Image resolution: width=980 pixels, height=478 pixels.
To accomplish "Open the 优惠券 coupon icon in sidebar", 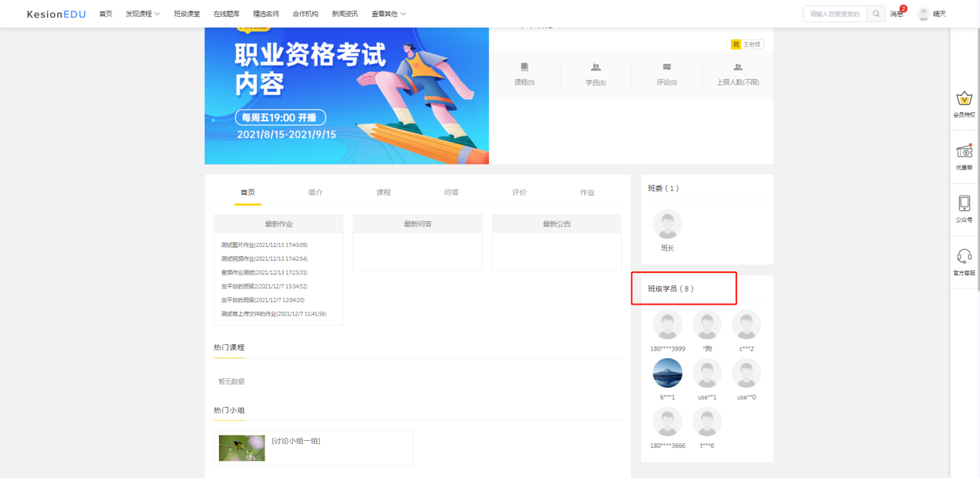I will (x=964, y=151).
